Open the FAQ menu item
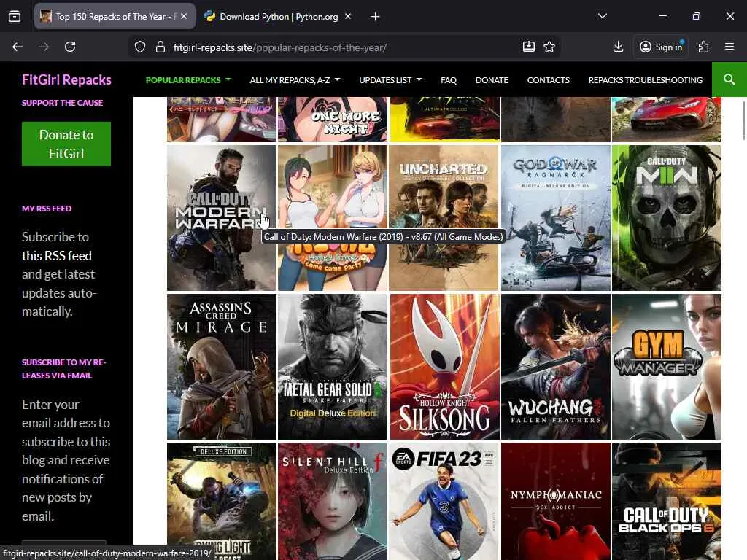The height and width of the screenshot is (560, 747). pos(449,80)
